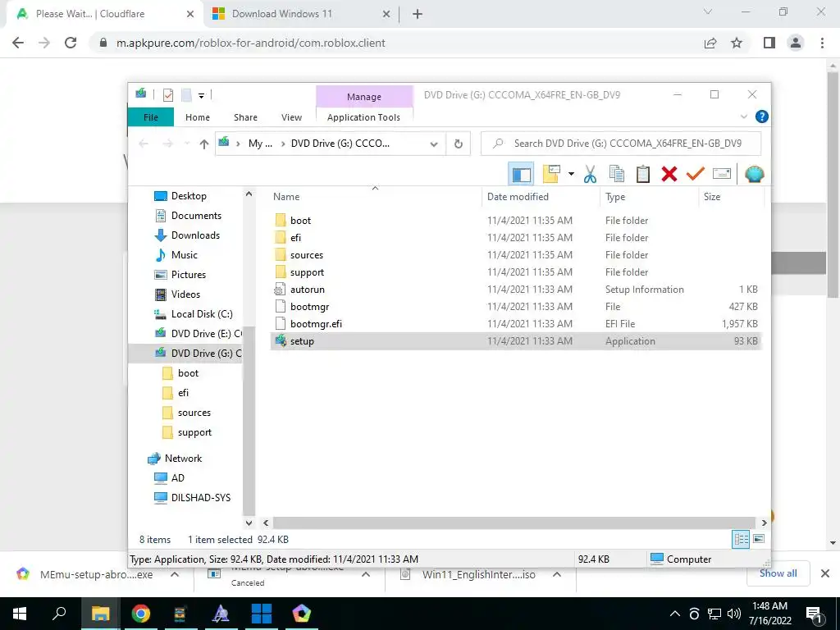
Task: Click the orange checkmark Properties icon
Action: click(696, 174)
